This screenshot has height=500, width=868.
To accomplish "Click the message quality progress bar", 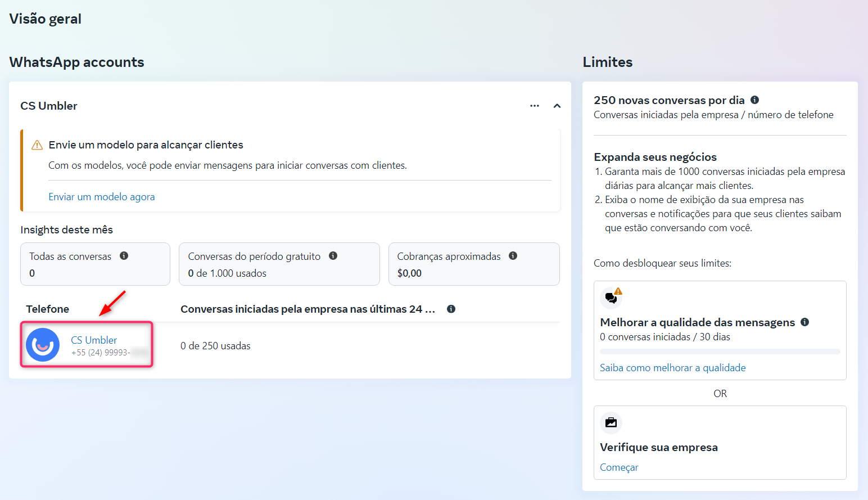I will pyautogui.click(x=720, y=352).
